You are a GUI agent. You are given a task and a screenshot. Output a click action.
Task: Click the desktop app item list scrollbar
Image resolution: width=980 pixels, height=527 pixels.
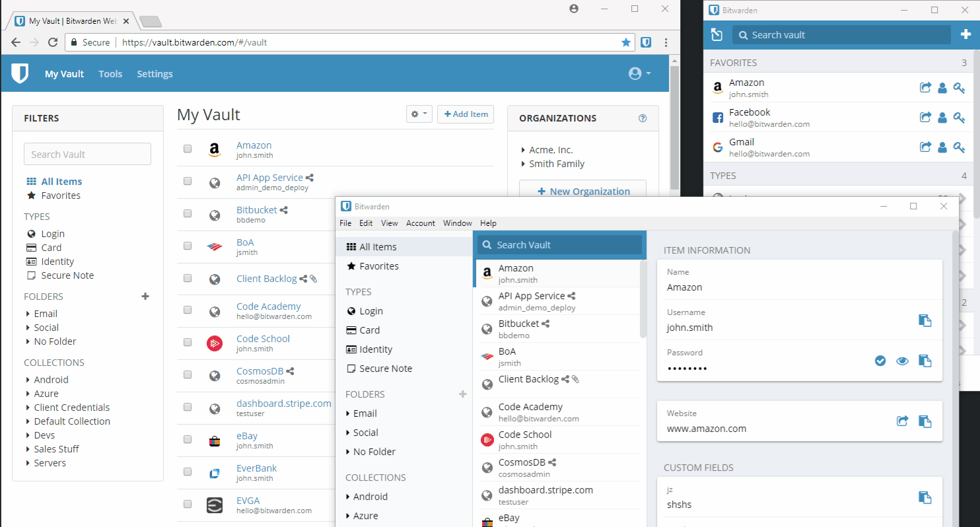coord(643,300)
